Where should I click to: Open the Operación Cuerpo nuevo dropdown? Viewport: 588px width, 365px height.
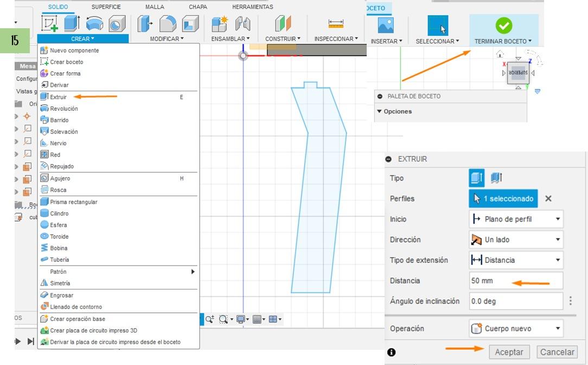(x=516, y=329)
